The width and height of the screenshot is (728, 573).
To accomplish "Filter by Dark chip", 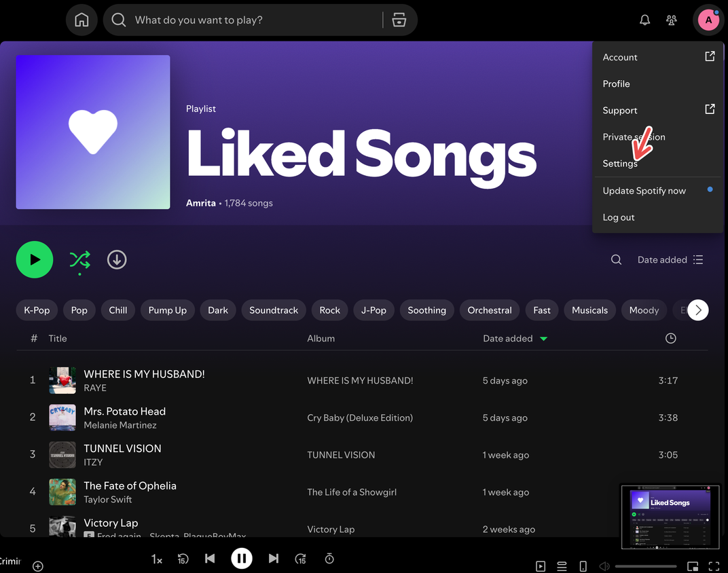I will (218, 310).
